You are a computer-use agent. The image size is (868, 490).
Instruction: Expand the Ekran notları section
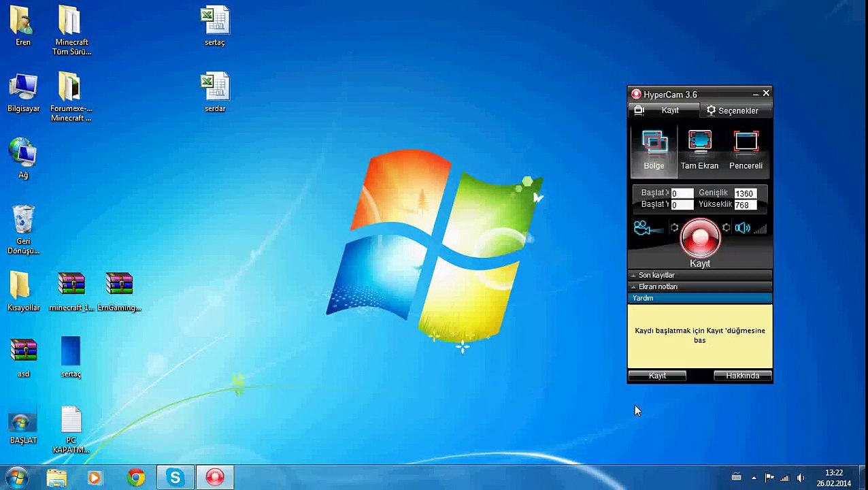tap(699, 287)
